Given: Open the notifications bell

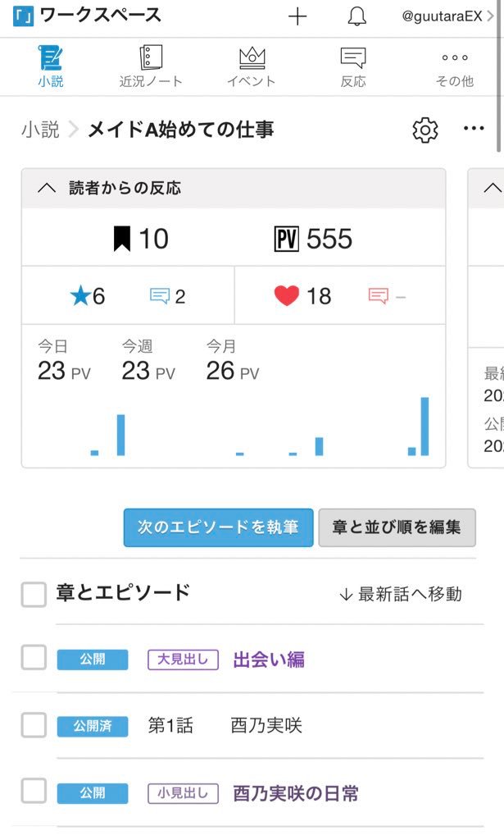Looking at the screenshot, I should coord(356,16).
